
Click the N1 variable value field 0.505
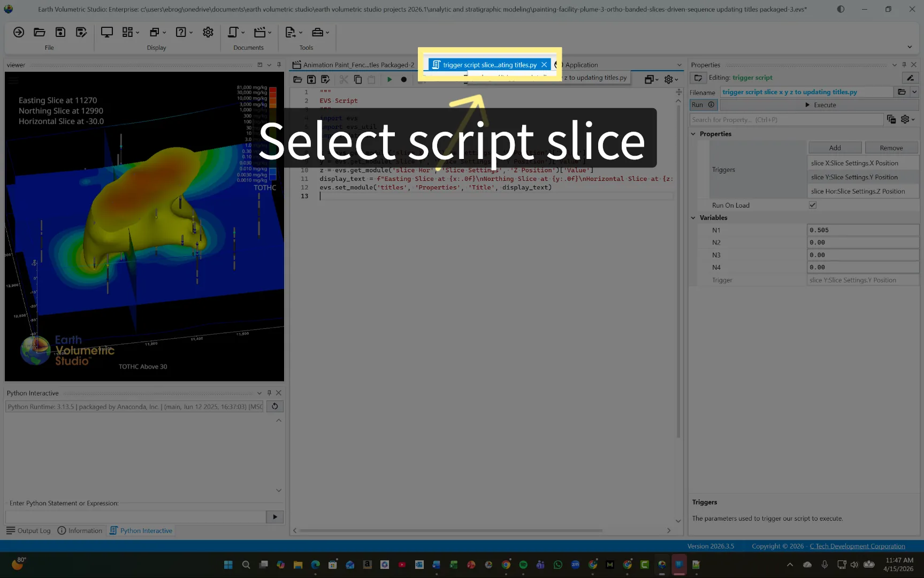point(862,230)
